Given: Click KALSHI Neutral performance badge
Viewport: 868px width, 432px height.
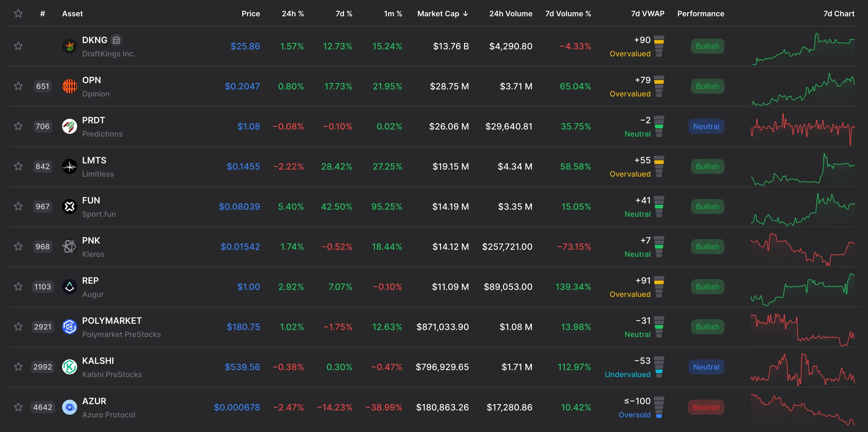Looking at the screenshot, I should tap(706, 367).
